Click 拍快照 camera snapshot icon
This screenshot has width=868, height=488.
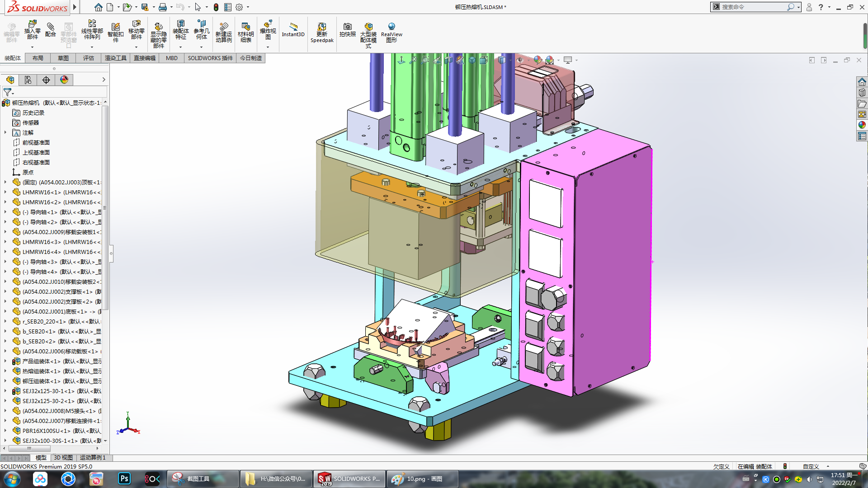347,28
